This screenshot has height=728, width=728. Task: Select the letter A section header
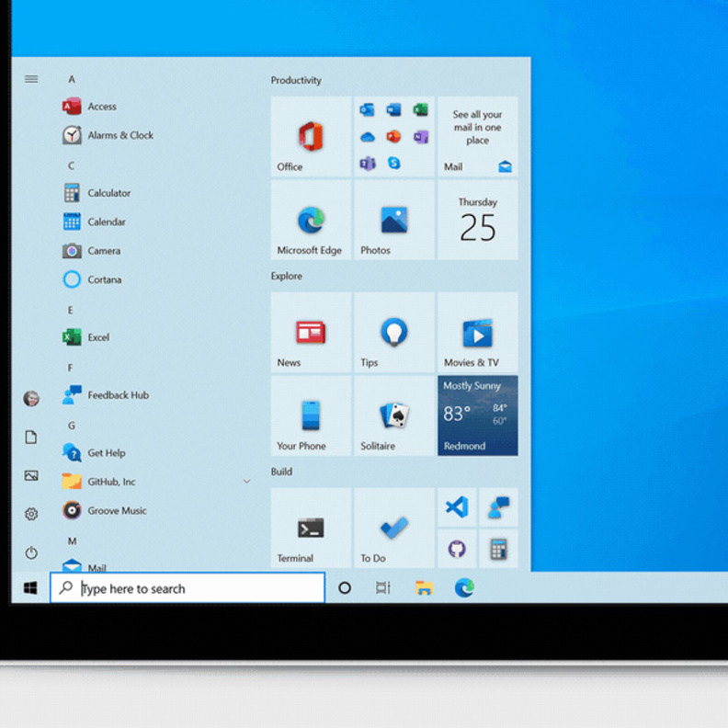tap(72, 79)
